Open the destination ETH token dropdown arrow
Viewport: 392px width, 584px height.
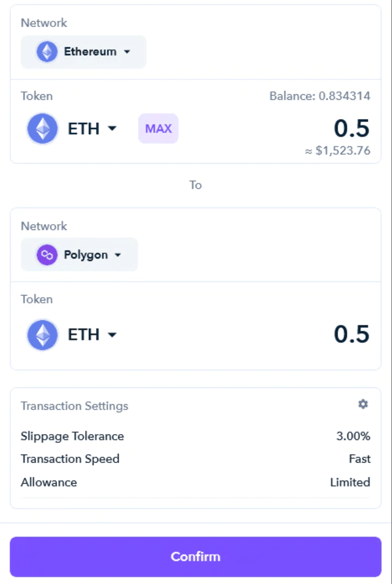112,335
